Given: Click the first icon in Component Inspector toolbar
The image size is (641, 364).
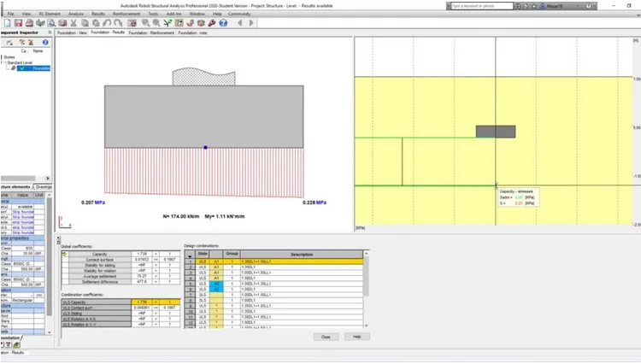Looking at the screenshot, I should click(9, 42).
